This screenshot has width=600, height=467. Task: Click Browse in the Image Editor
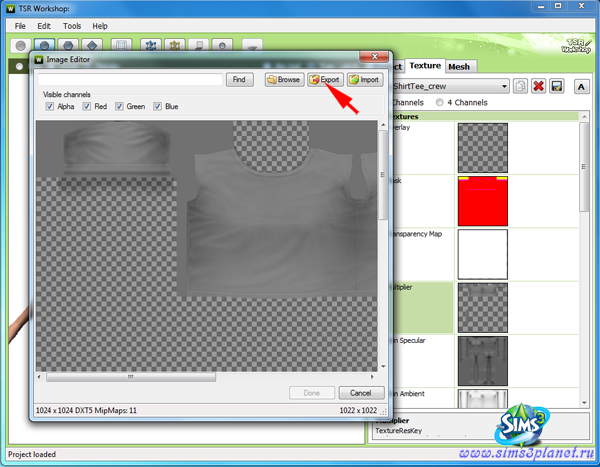pos(285,80)
